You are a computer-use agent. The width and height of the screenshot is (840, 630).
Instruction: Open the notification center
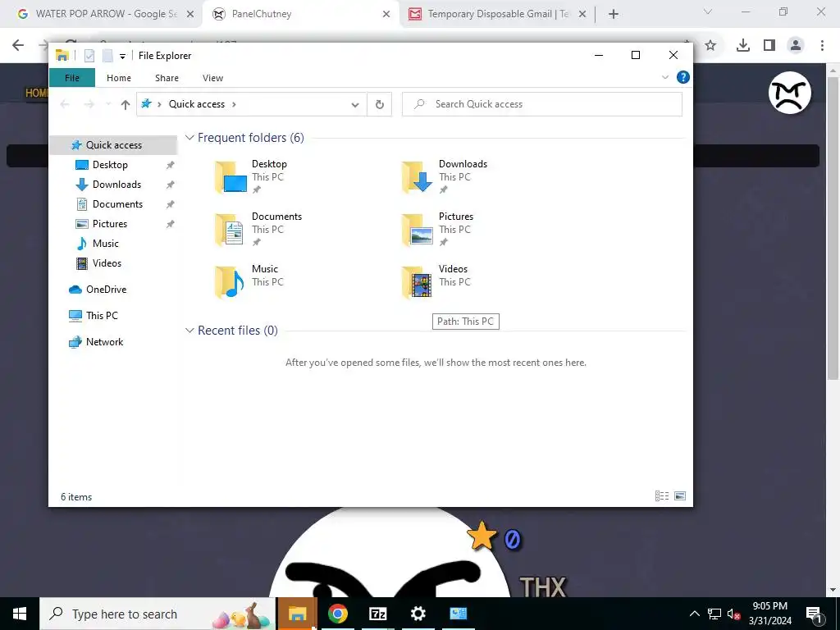(x=815, y=614)
